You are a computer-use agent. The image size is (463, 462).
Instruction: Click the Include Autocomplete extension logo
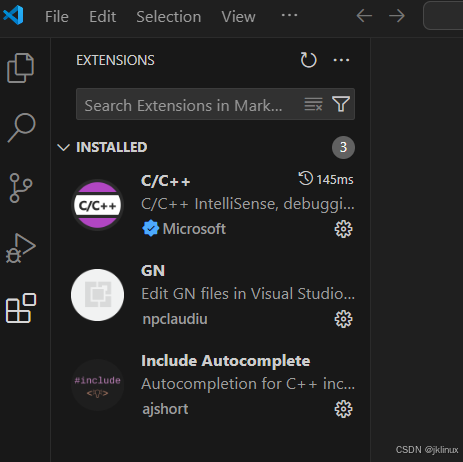tap(98, 385)
